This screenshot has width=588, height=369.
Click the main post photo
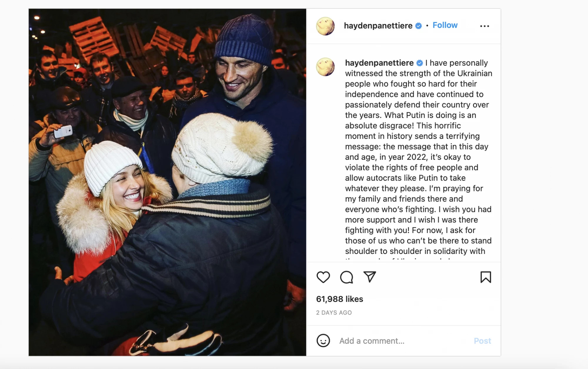coord(167,182)
